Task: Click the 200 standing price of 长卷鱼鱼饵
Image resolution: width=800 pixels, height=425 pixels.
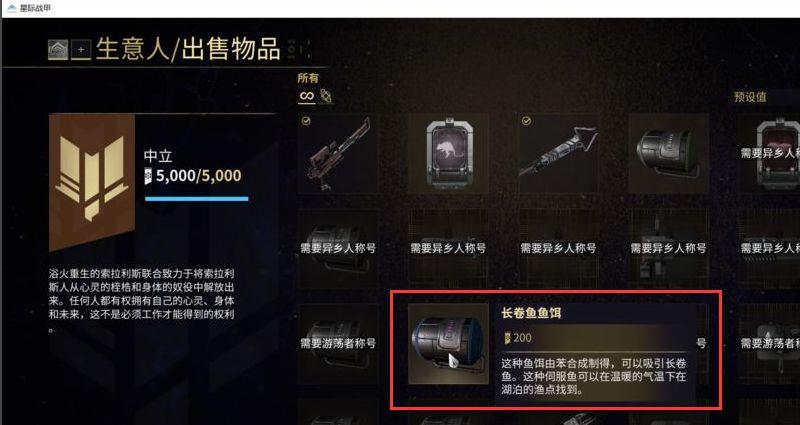Action: (518, 337)
